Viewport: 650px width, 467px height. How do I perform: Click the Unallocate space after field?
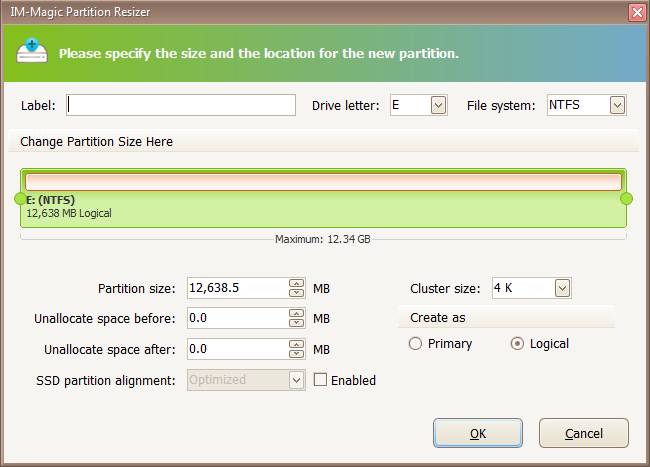[x=238, y=349]
